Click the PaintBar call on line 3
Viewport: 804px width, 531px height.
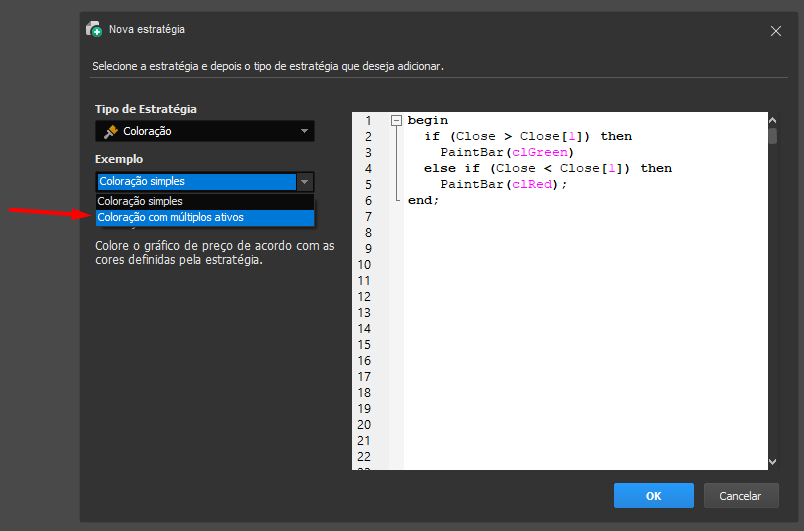(471, 152)
